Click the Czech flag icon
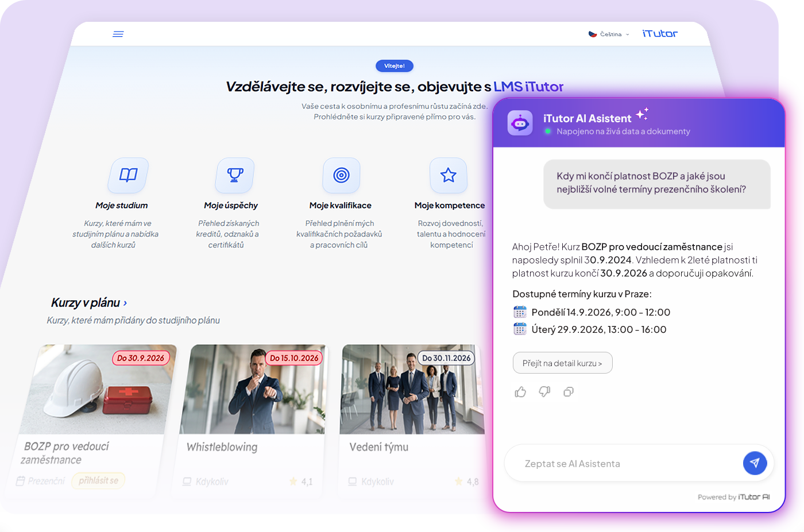Viewport: 804px width, 532px height. tap(593, 34)
